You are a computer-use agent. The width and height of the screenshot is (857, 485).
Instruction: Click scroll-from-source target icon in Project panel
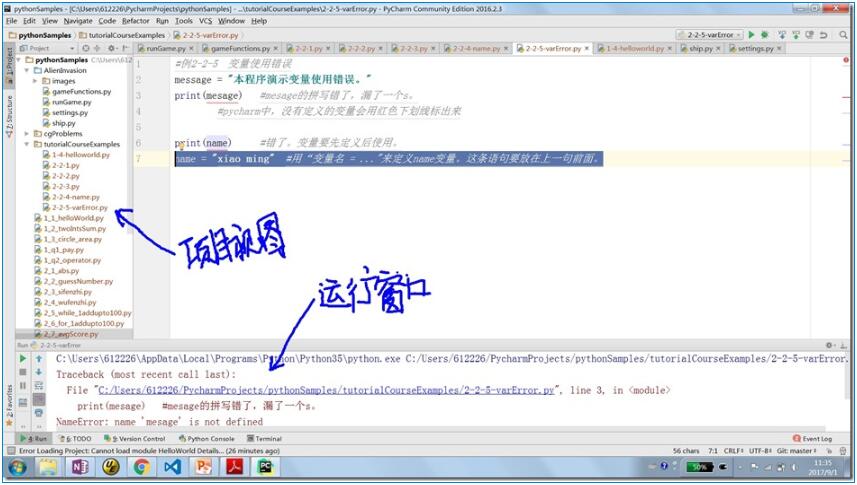tap(86, 48)
